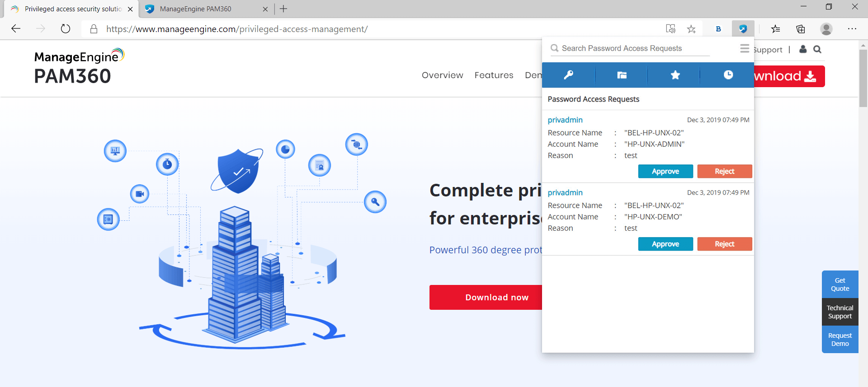
Task: Click the website search magnifier icon
Action: click(817, 49)
